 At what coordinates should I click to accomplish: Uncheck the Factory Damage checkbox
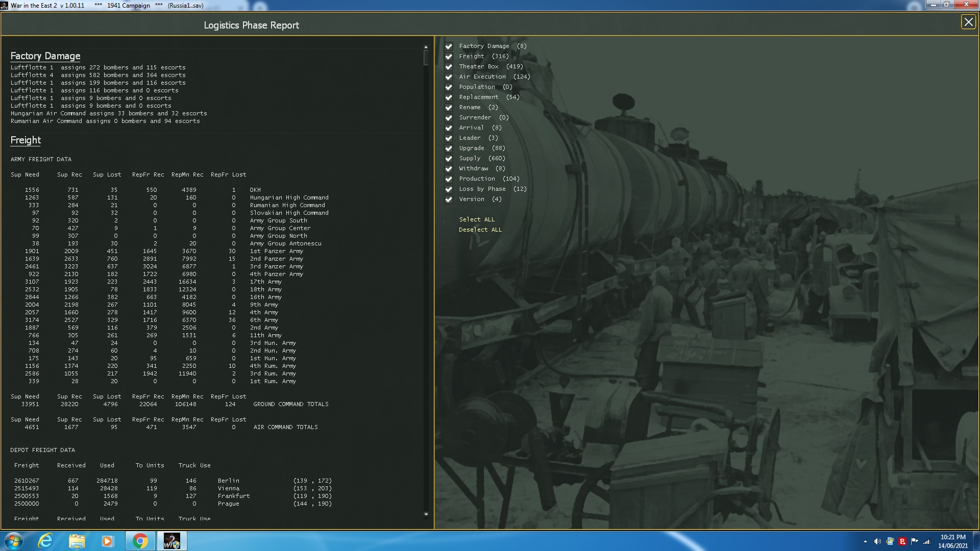coord(449,46)
